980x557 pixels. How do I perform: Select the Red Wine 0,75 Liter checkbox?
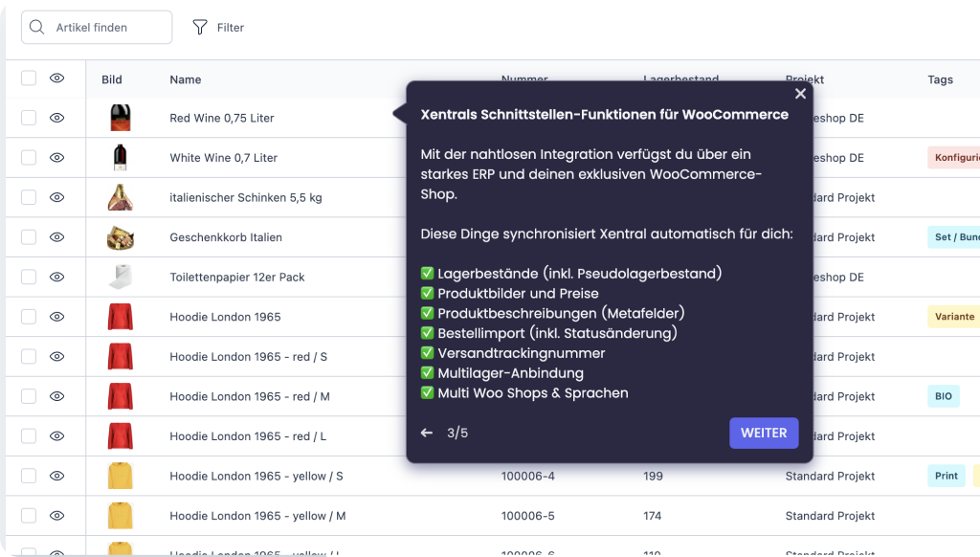pos(29,118)
